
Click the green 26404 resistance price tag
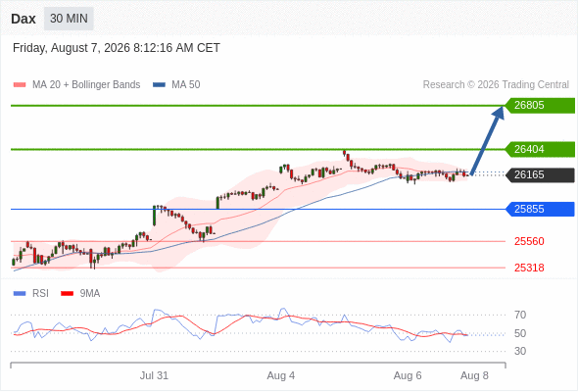coord(540,149)
